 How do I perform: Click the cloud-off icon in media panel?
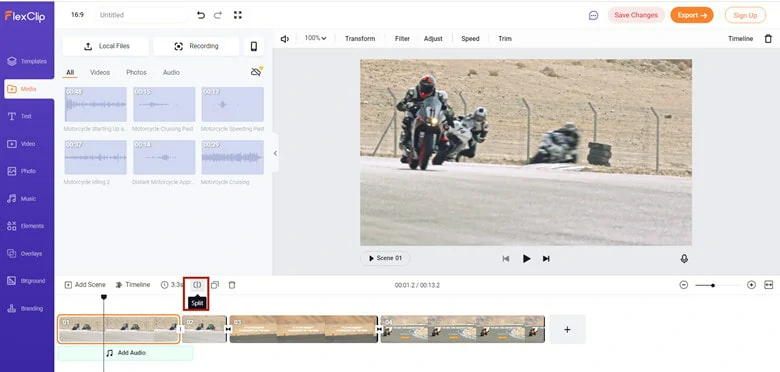pos(256,72)
